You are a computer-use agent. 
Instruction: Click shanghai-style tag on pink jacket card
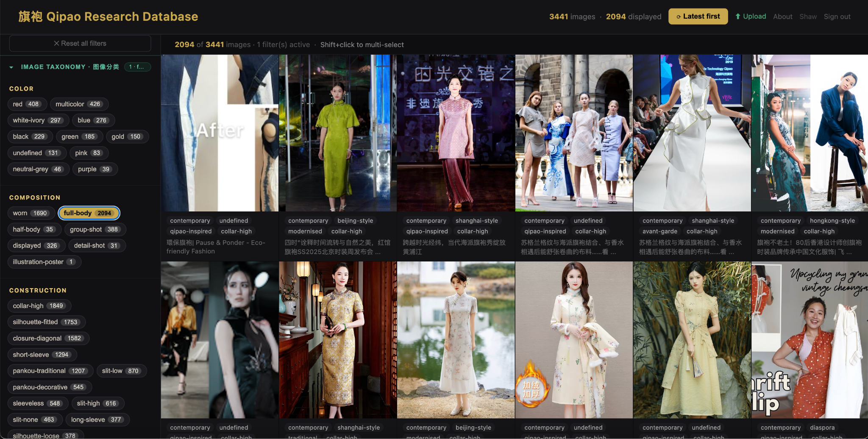click(x=477, y=221)
